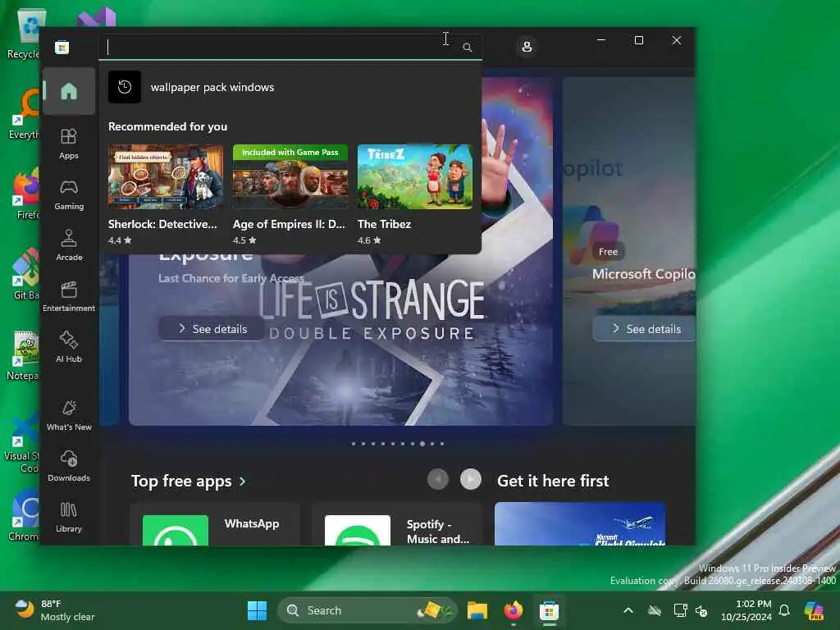
Task: Click the magnifier search icon in the Store
Action: 467,47
